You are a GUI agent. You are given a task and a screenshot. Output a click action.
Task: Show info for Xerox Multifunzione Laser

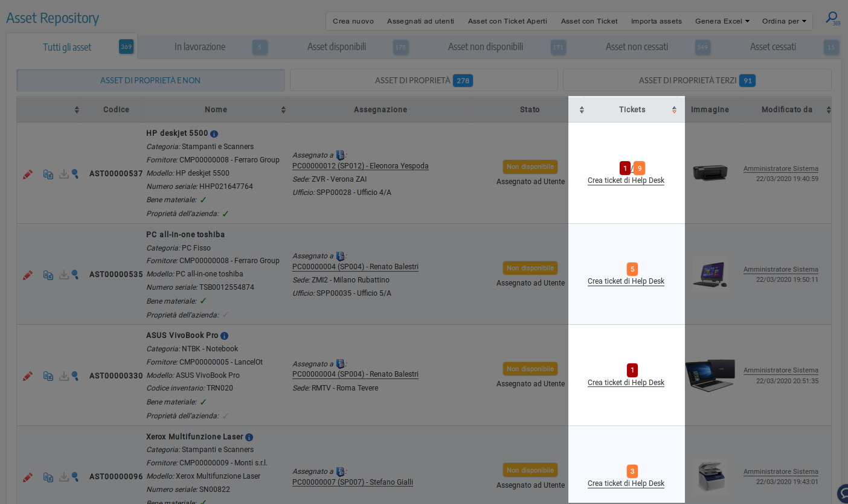(249, 437)
